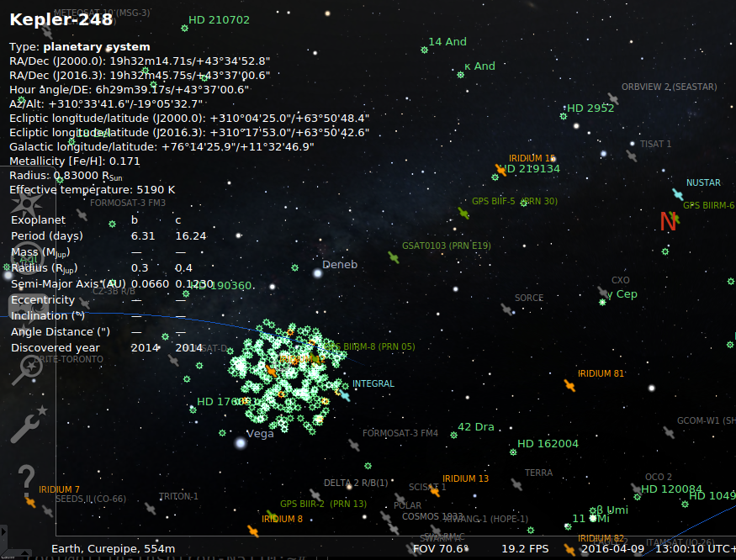Select the star Deneb
Viewport: 736px width, 560px height.
point(316,272)
